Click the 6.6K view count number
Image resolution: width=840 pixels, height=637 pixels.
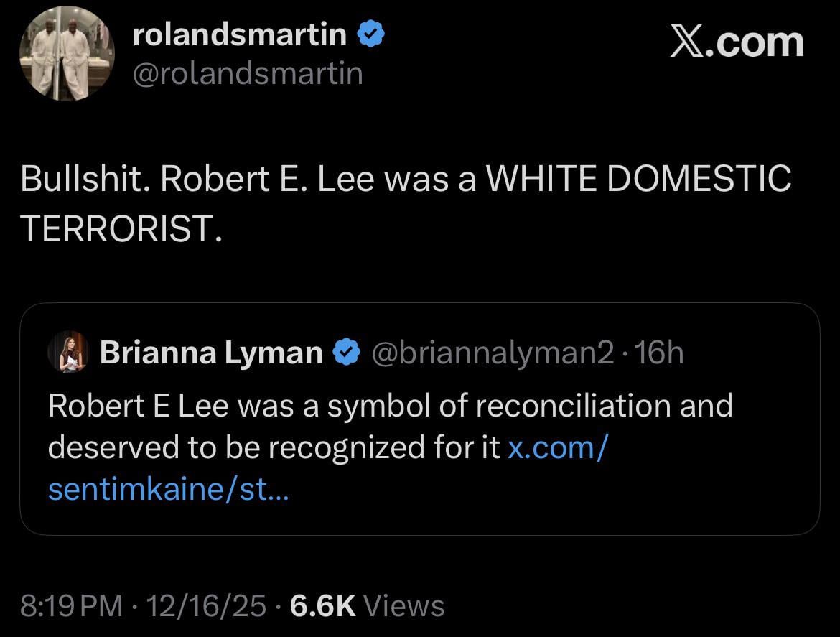point(322,605)
